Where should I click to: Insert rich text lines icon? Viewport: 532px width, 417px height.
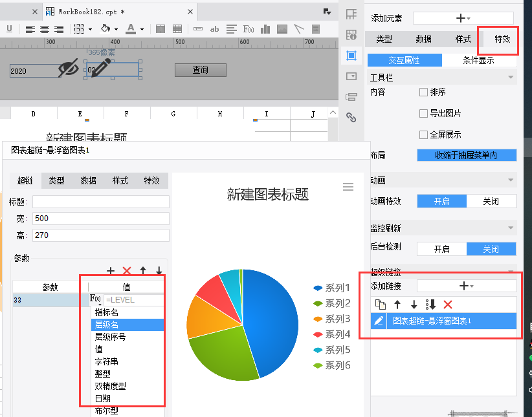[x=232, y=29]
